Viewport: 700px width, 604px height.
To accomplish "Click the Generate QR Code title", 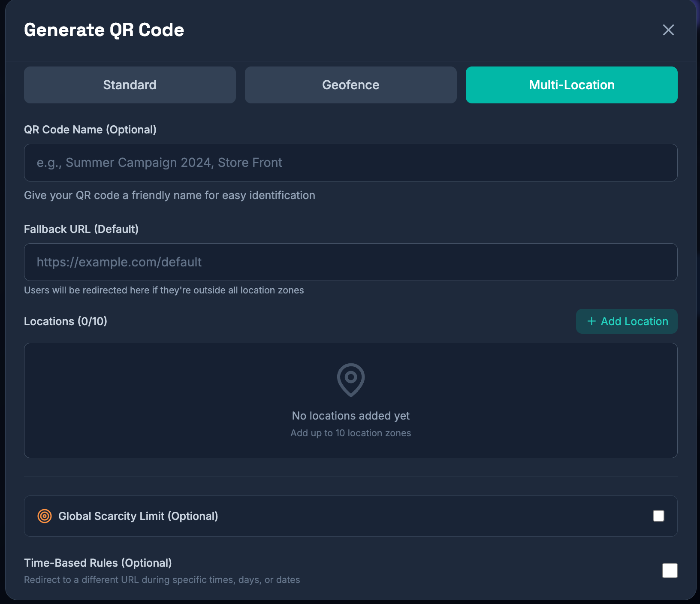I will [104, 30].
